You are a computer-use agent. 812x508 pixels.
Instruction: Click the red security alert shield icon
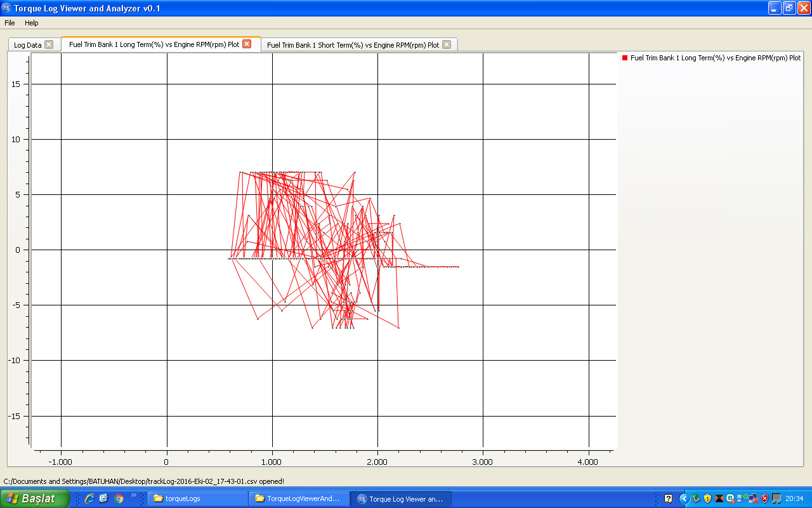(x=764, y=498)
